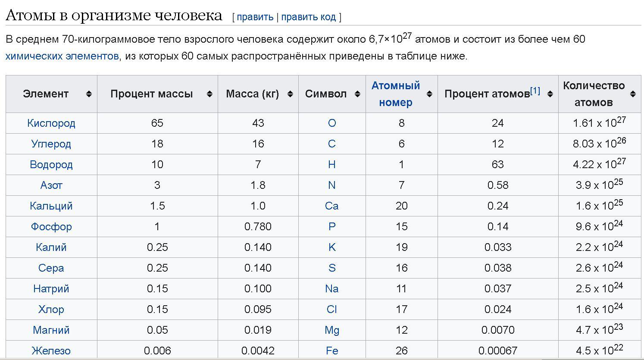Open the править код edit link
This screenshot has width=644, height=360.
click(x=308, y=17)
